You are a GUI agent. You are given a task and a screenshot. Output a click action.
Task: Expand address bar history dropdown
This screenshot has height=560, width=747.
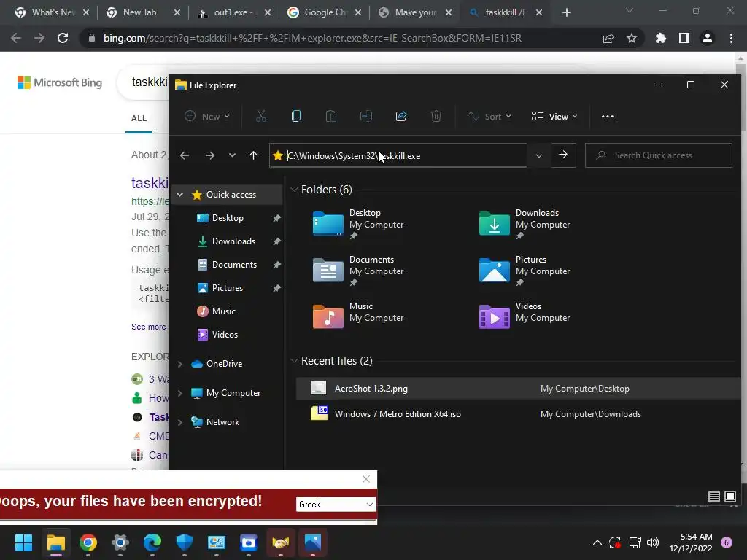539,155
